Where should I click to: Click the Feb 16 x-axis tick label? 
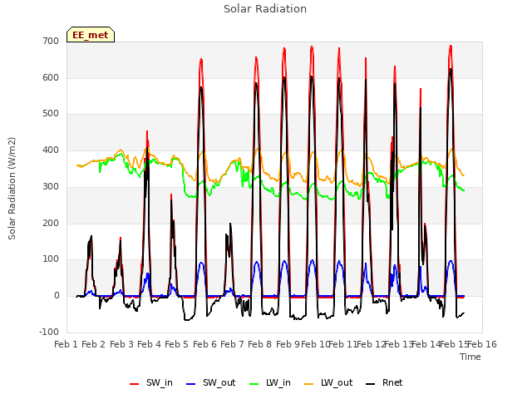(x=482, y=344)
